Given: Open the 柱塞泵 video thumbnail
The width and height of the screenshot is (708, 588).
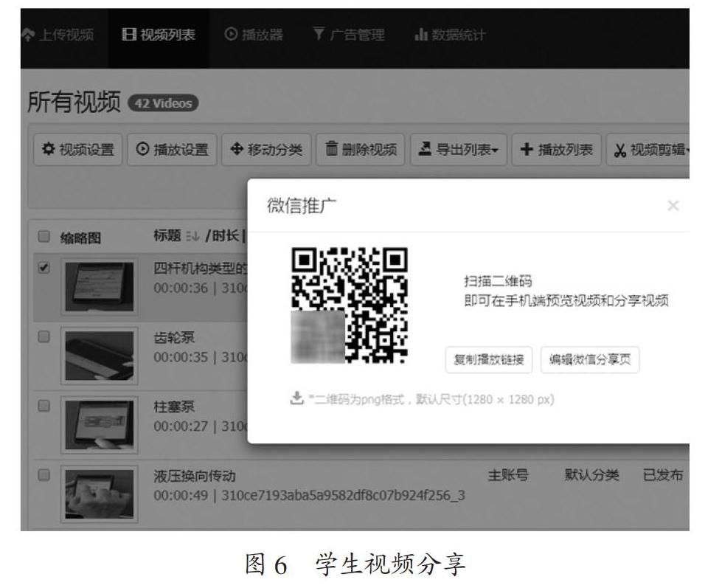Looking at the screenshot, I should click(x=100, y=425).
